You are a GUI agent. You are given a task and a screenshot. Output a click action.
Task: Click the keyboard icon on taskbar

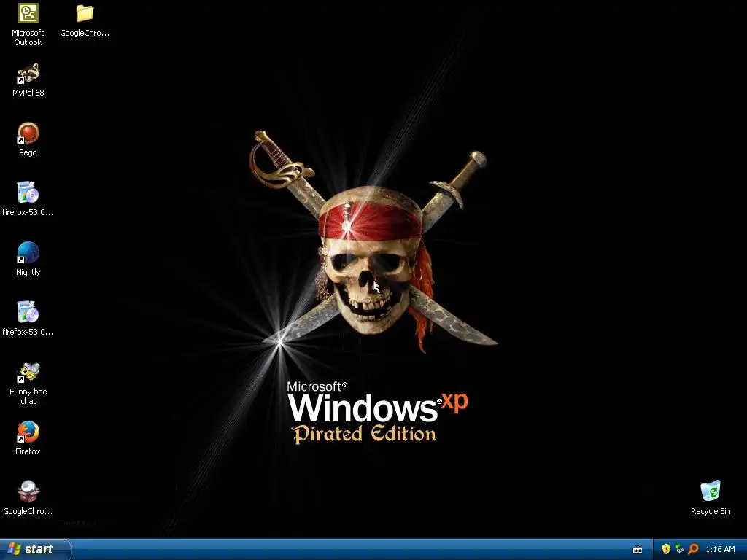pyautogui.click(x=638, y=550)
